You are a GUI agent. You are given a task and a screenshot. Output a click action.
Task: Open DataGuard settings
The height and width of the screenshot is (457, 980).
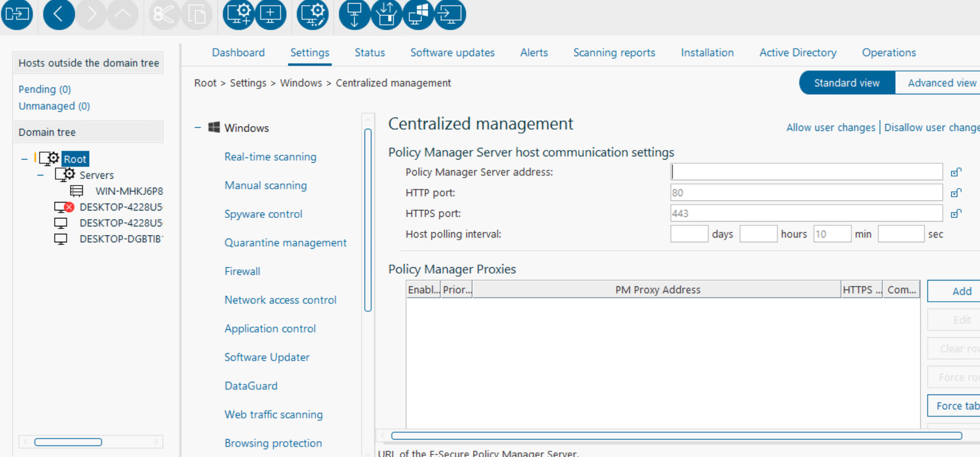(x=251, y=386)
